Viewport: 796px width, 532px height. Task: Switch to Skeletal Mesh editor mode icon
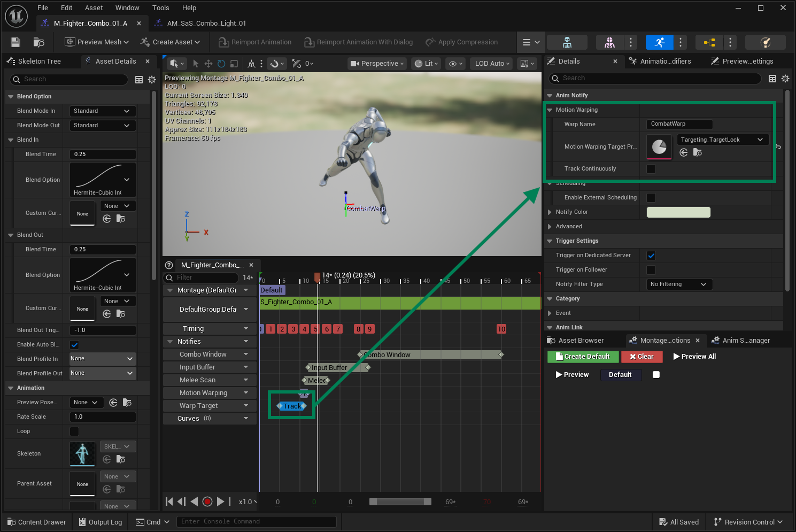[609, 42]
